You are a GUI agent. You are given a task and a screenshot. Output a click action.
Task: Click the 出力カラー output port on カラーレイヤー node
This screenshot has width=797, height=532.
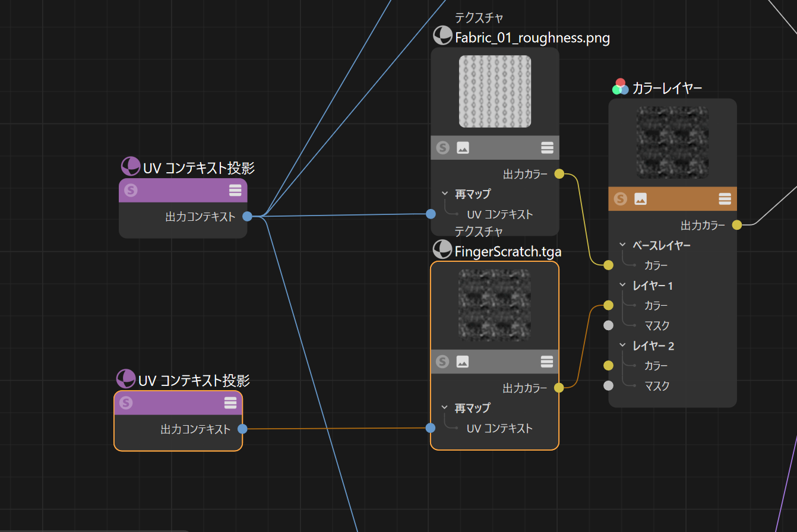(x=736, y=225)
